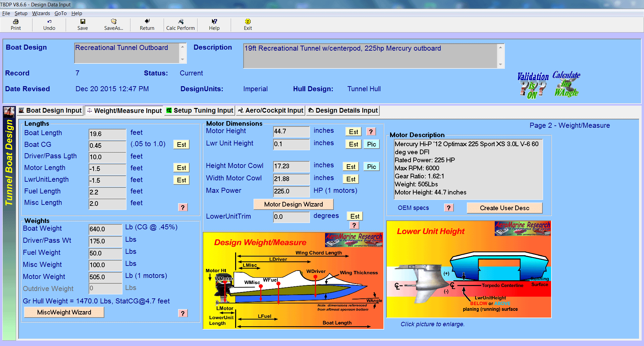Click the Misc Length input field
644x346 pixels.
tap(107, 204)
